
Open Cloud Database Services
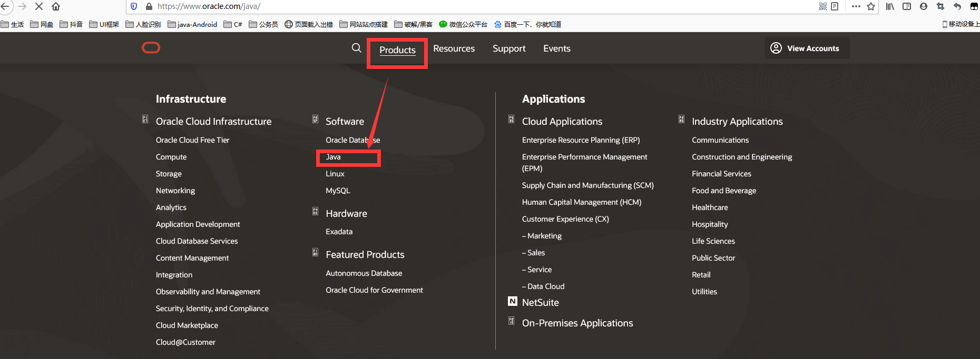[x=197, y=241]
